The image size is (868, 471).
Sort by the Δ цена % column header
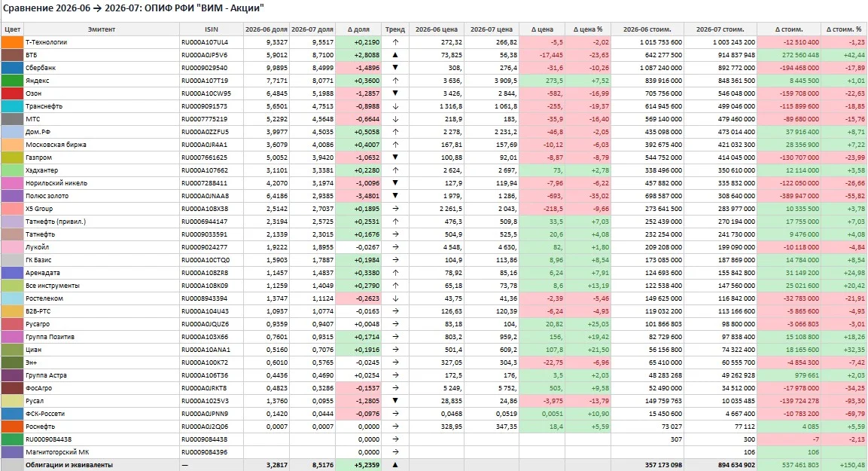coord(588,29)
